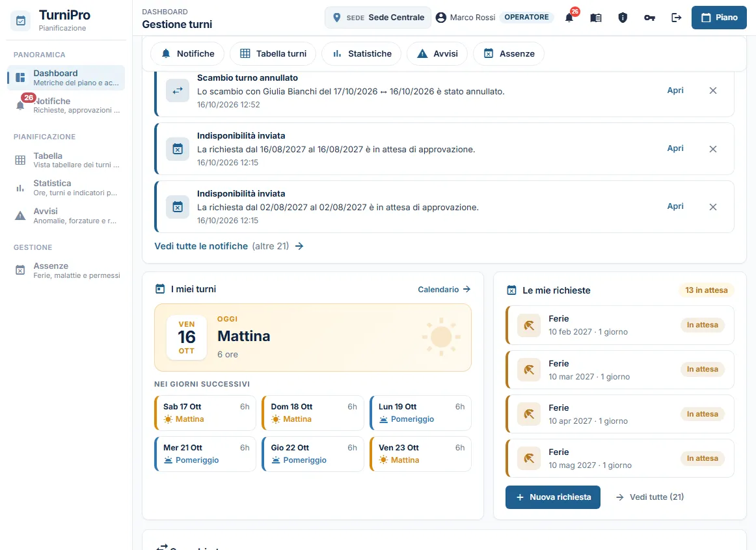756x550 pixels.
Task: Go to Tabella in sidebar
Action: point(66,160)
